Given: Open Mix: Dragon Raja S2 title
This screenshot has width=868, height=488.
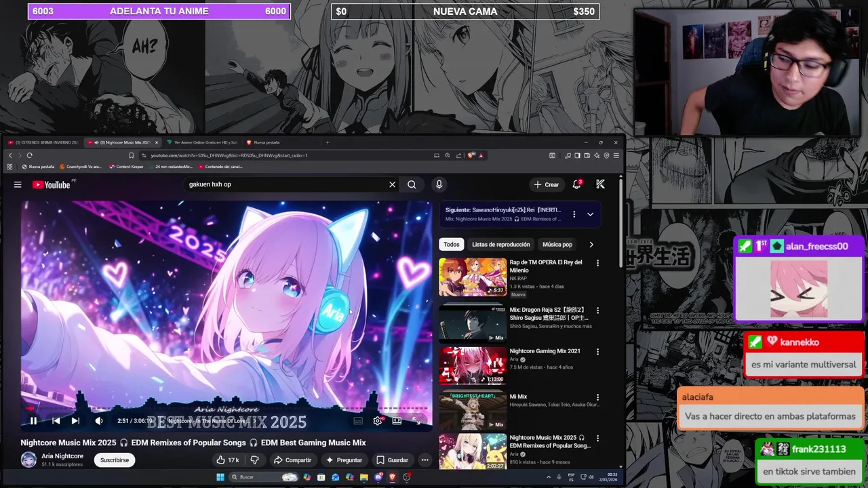Looking at the screenshot, I should point(549,314).
